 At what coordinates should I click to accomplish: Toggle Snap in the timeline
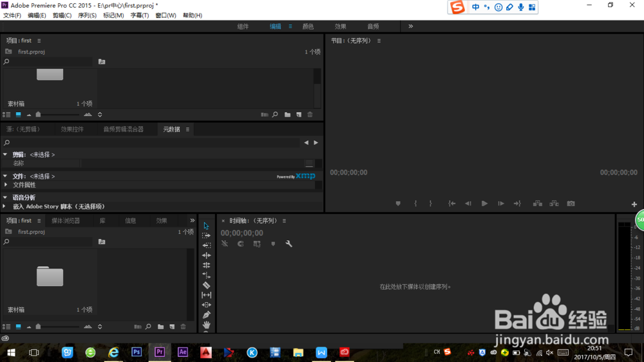(241, 243)
